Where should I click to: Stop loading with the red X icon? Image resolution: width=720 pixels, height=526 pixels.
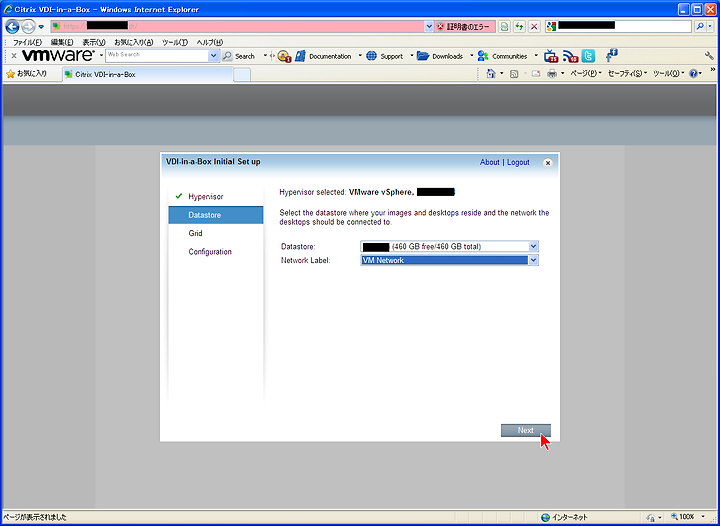pyautogui.click(x=534, y=27)
